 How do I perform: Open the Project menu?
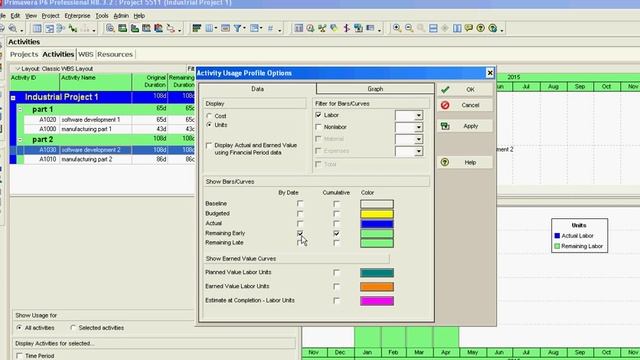pos(50,16)
